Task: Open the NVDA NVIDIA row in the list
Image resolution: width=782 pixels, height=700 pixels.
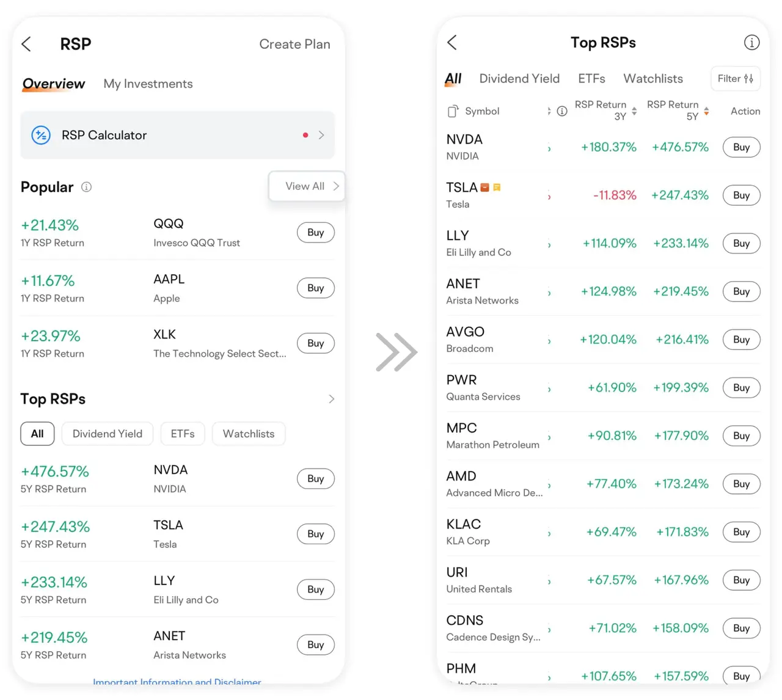Action: click(x=489, y=147)
